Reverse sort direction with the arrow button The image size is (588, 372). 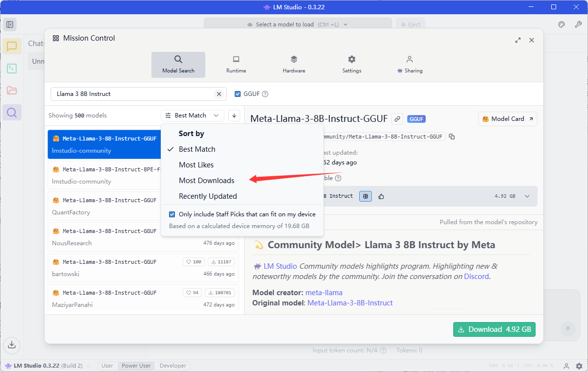234,116
